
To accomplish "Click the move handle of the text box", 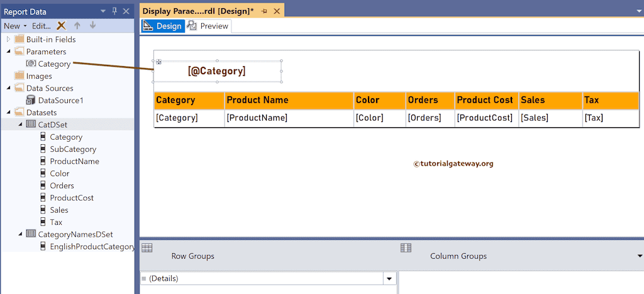I will pos(158,62).
